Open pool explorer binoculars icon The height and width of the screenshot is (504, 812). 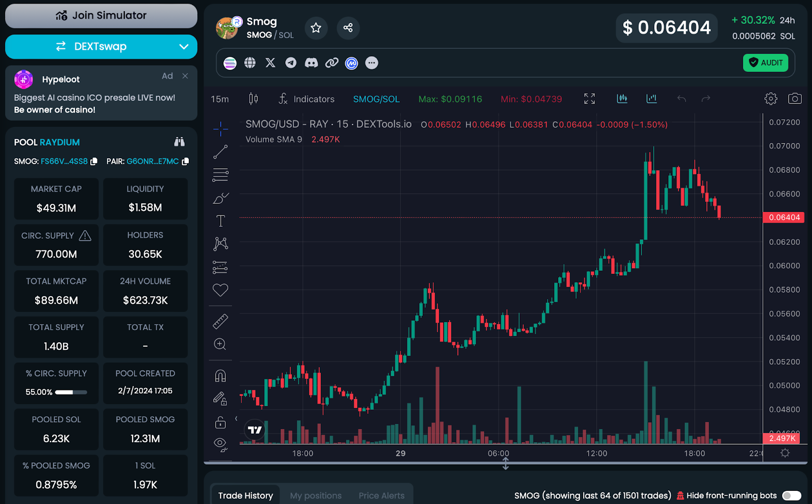coord(179,142)
